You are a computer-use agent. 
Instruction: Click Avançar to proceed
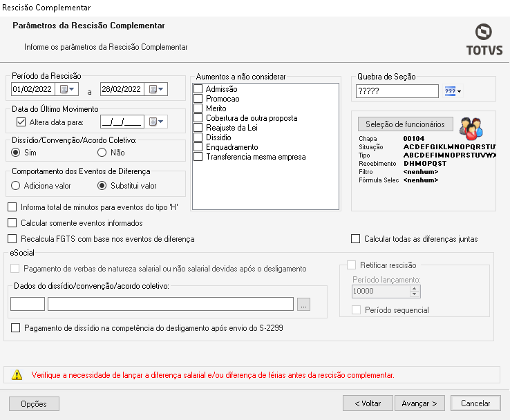pos(420,403)
